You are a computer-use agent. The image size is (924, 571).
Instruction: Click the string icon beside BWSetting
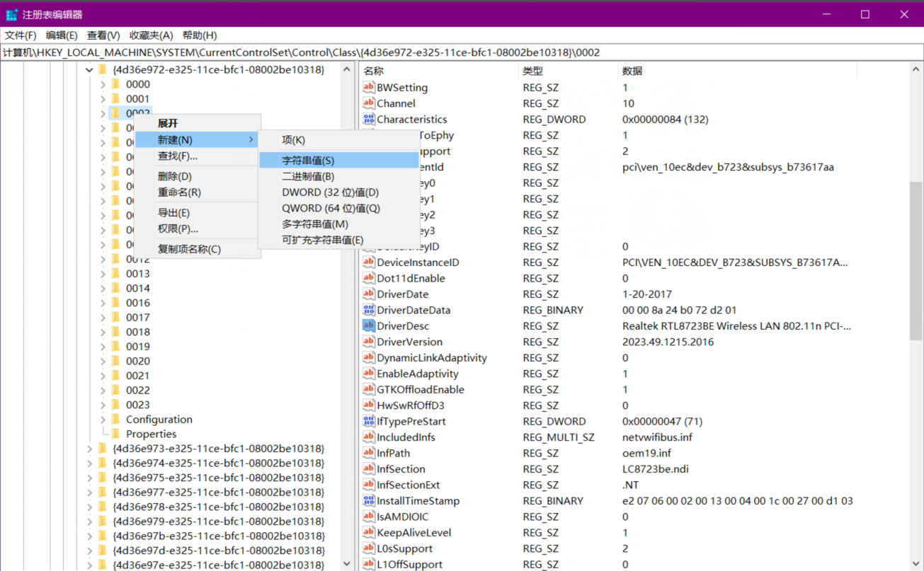tap(368, 88)
